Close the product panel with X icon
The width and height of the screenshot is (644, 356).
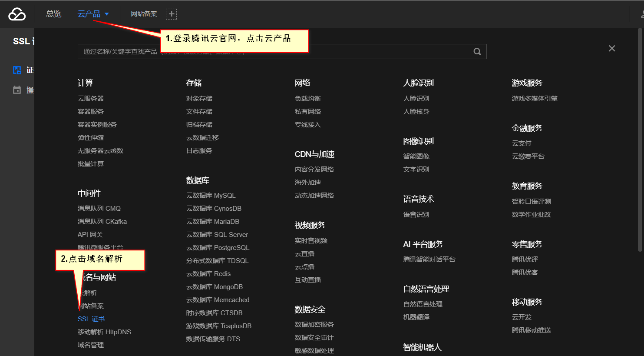612,48
